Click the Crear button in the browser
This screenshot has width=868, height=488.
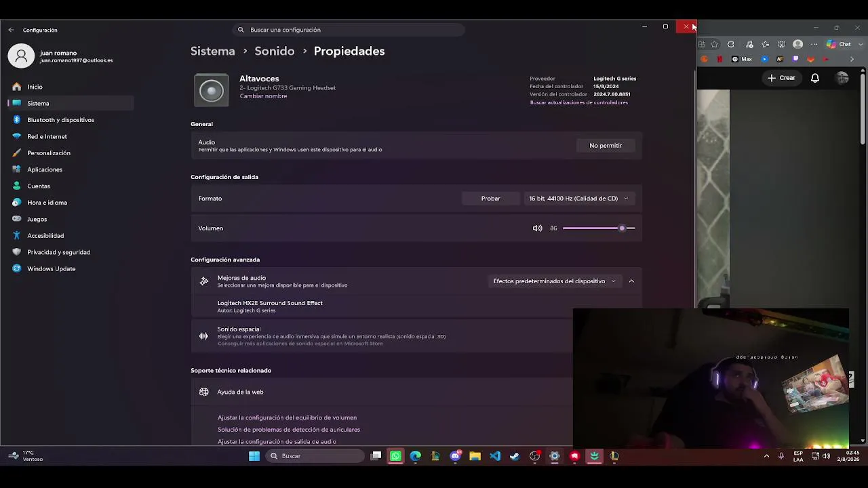(x=781, y=78)
